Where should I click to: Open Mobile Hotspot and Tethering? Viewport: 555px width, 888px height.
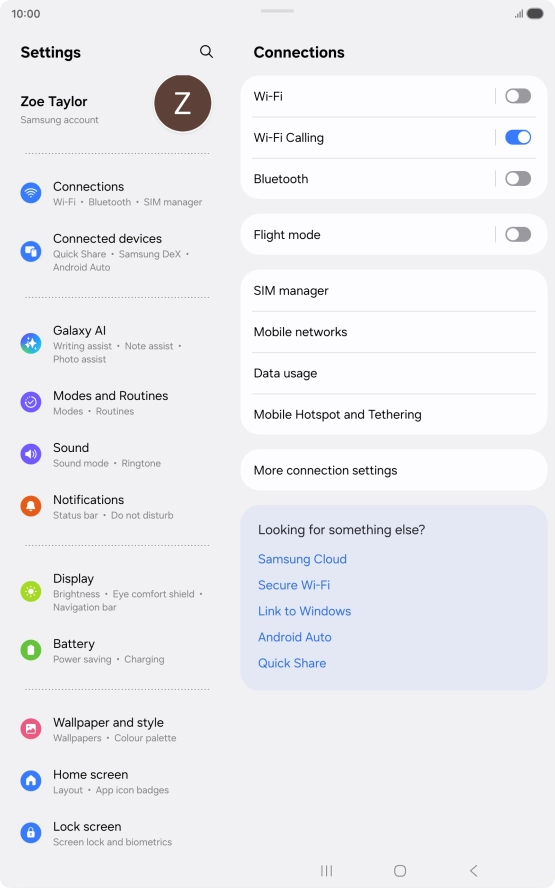(x=394, y=415)
